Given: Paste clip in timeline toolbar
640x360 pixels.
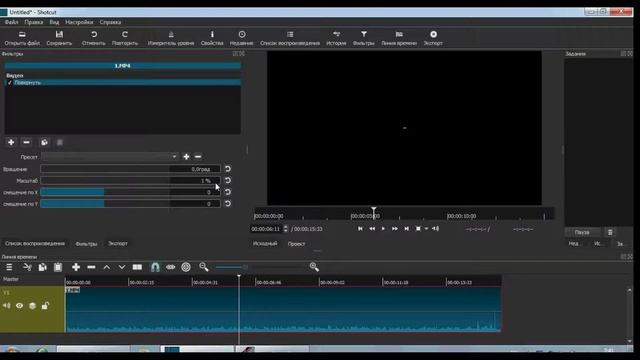Looking at the screenshot, I should click(58, 267).
